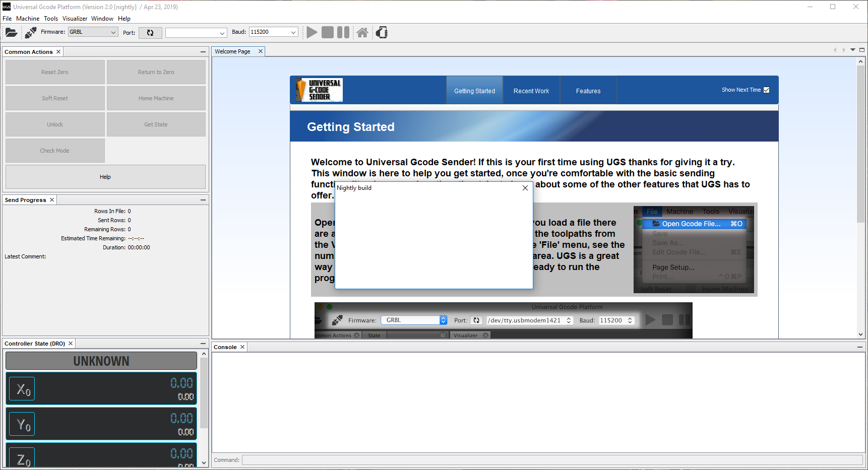Screen dimensions: 868x470
Task: Open the Firmware dropdown
Action: [x=93, y=32]
